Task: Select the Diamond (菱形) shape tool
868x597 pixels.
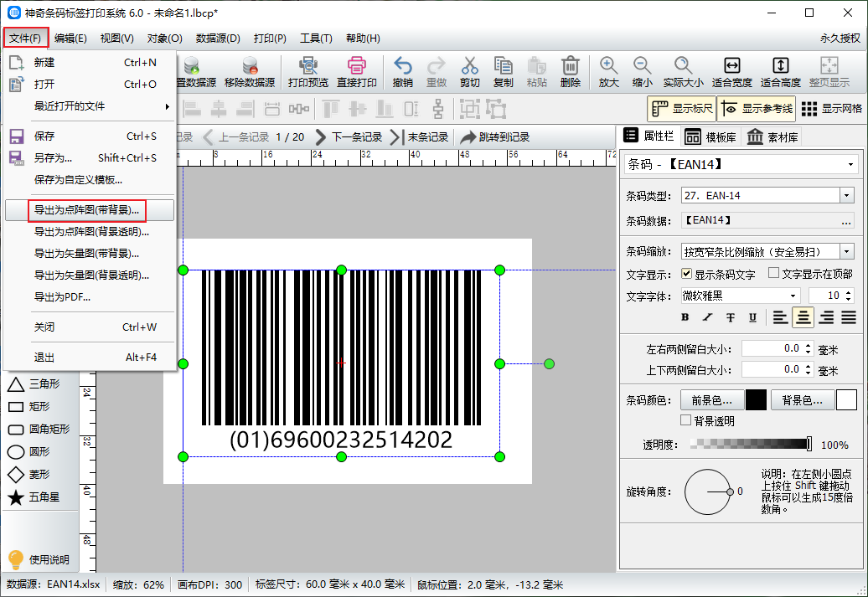Action: [28, 475]
